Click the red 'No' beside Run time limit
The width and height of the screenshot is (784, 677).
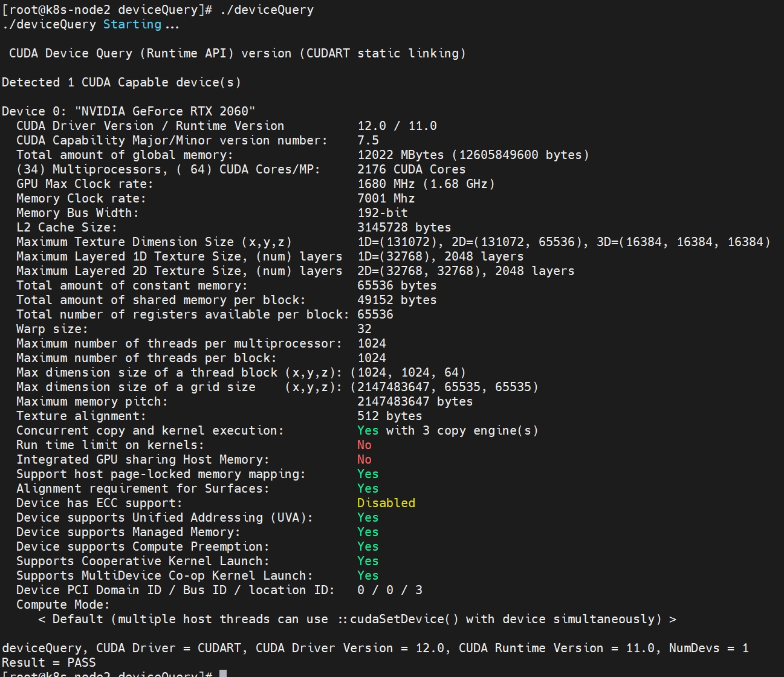click(x=364, y=445)
